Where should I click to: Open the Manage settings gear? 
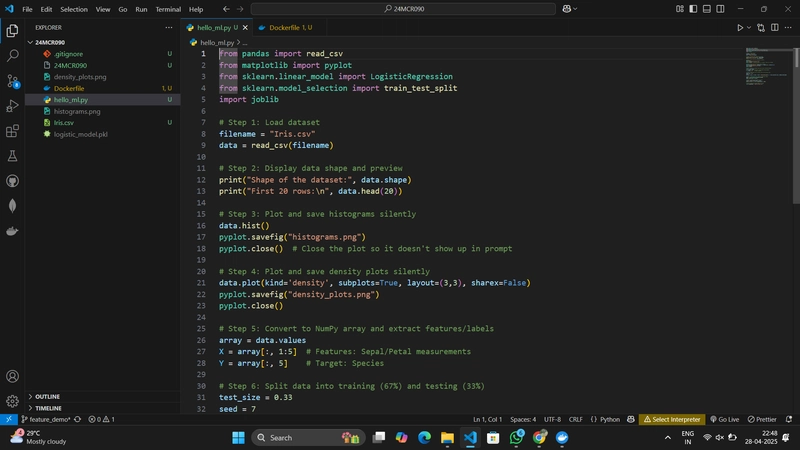pos(12,401)
